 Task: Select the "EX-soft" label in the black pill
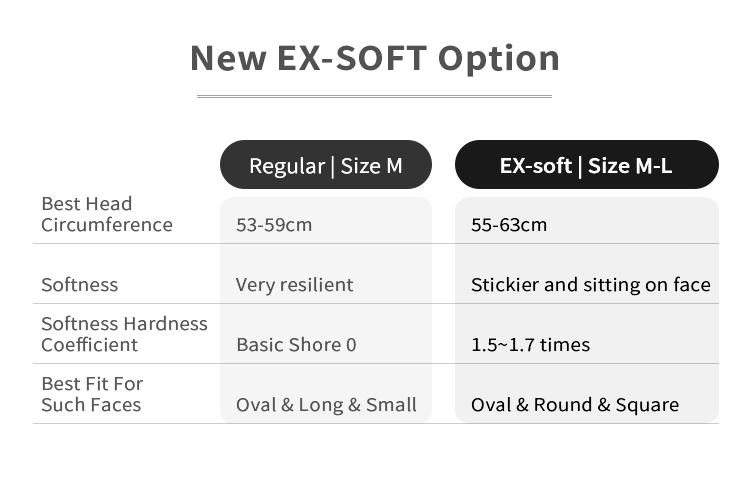click(535, 165)
